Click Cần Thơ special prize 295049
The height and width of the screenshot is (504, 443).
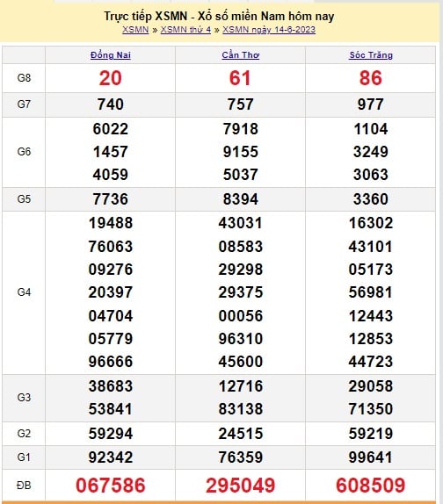[x=241, y=486]
